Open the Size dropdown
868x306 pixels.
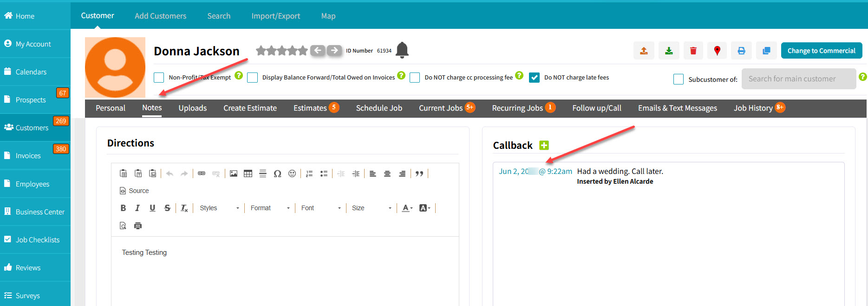pos(372,208)
